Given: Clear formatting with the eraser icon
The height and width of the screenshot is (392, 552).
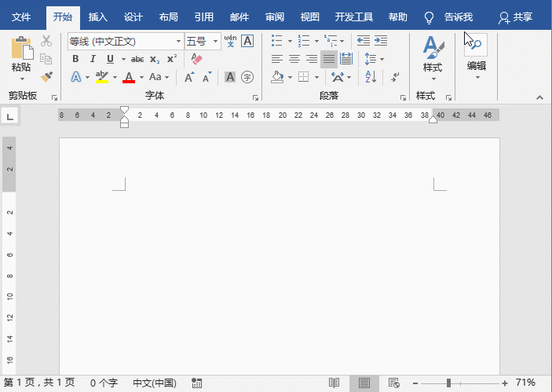Looking at the screenshot, I should [x=197, y=59].
